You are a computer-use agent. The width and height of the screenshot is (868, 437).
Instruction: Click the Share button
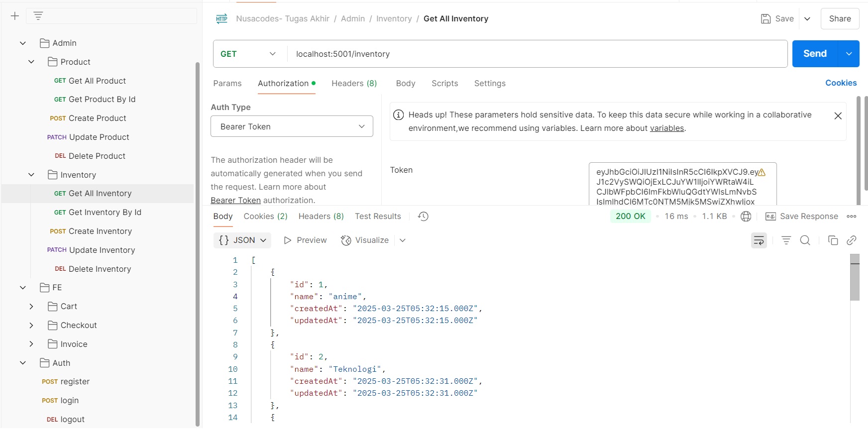(840, 19)
